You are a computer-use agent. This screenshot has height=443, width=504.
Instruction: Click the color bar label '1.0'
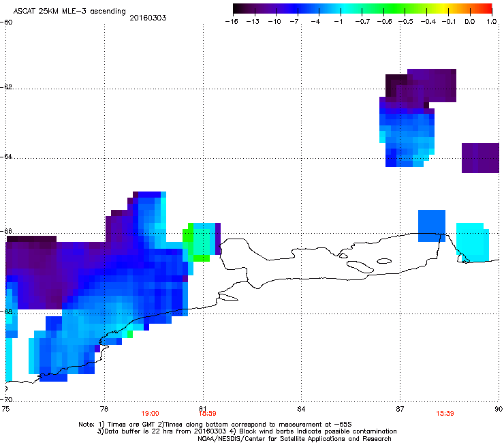(492, 22)
